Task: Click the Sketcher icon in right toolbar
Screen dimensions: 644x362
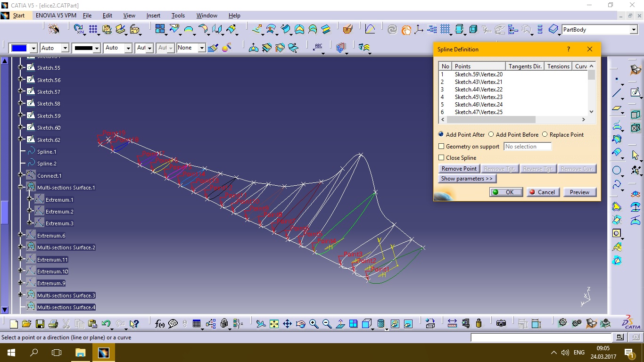Action: pos(636,92)
